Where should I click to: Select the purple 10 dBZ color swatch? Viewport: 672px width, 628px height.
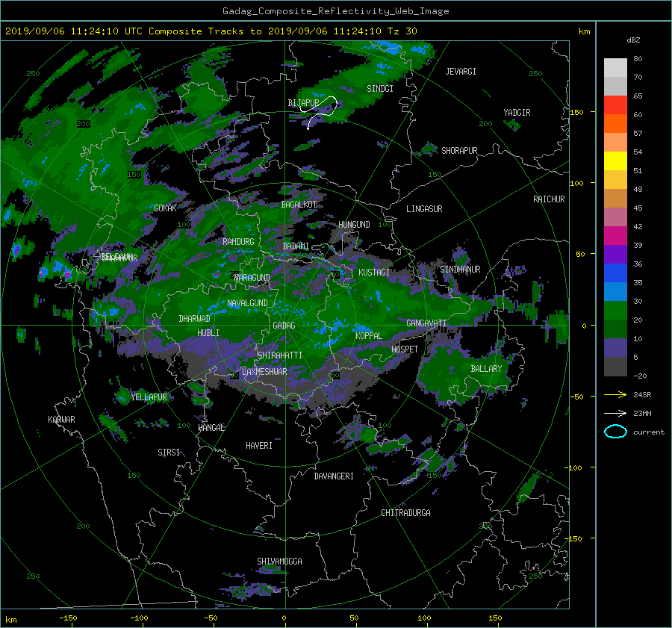tap(615, 347)
